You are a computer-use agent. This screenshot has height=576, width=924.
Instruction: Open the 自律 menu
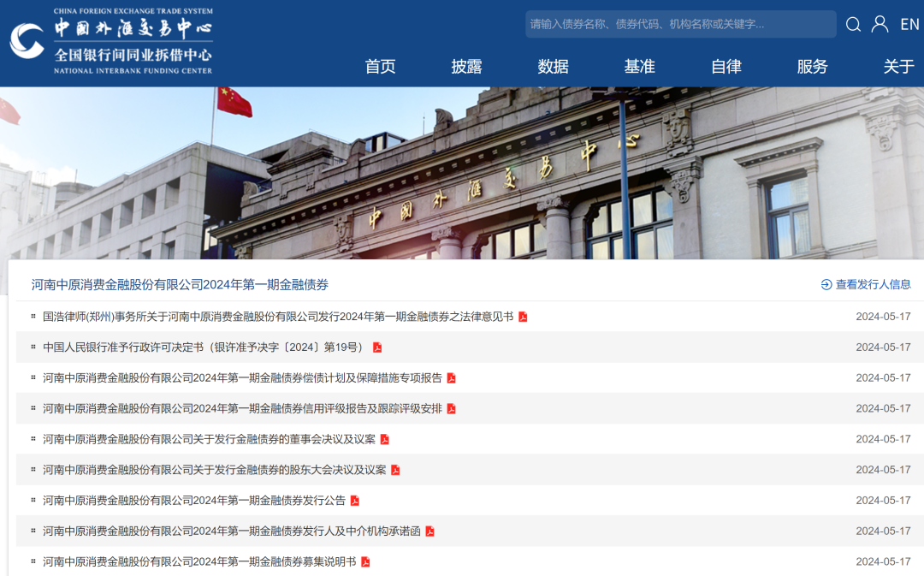point(726,67)
